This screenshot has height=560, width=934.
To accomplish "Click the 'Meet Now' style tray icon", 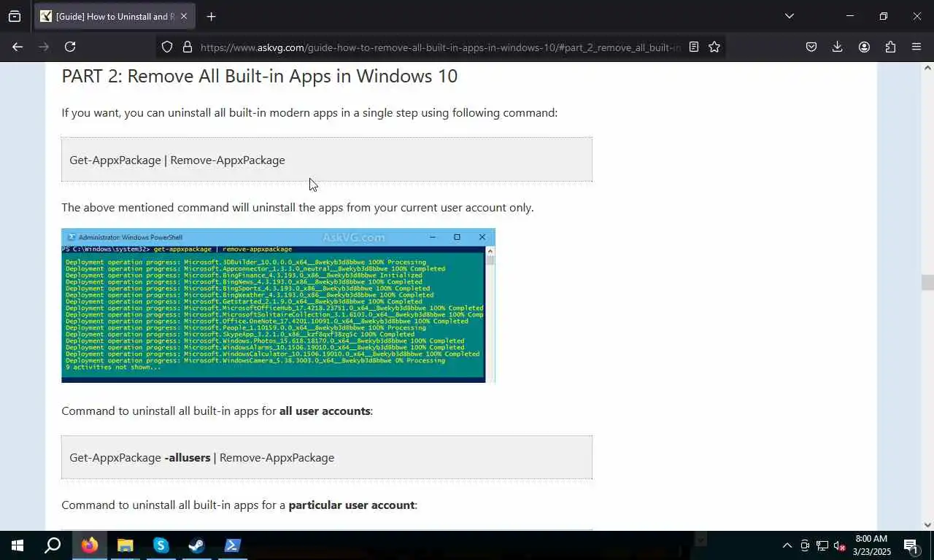I will pos(805,545).
